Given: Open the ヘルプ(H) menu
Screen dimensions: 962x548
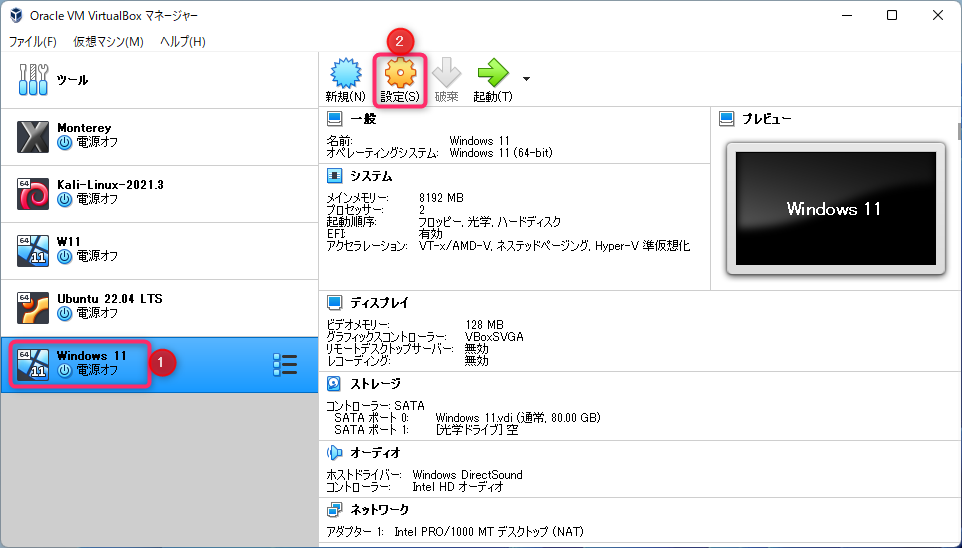Looking at the screenshot, I should click(x=183, y=42).
